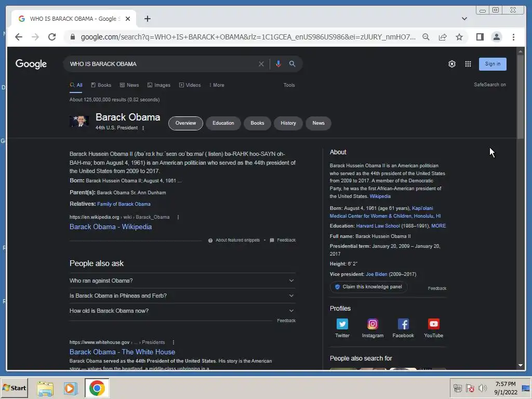The height and width of the screenshot is (399, 532).
Task: Open Harvard Law School link
Action: 378,225
